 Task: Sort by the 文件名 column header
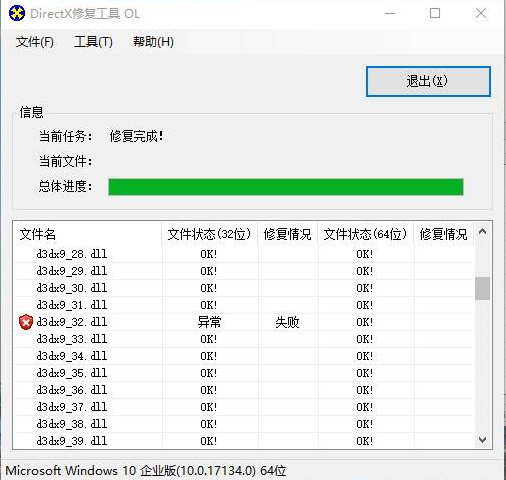(87, 234)
